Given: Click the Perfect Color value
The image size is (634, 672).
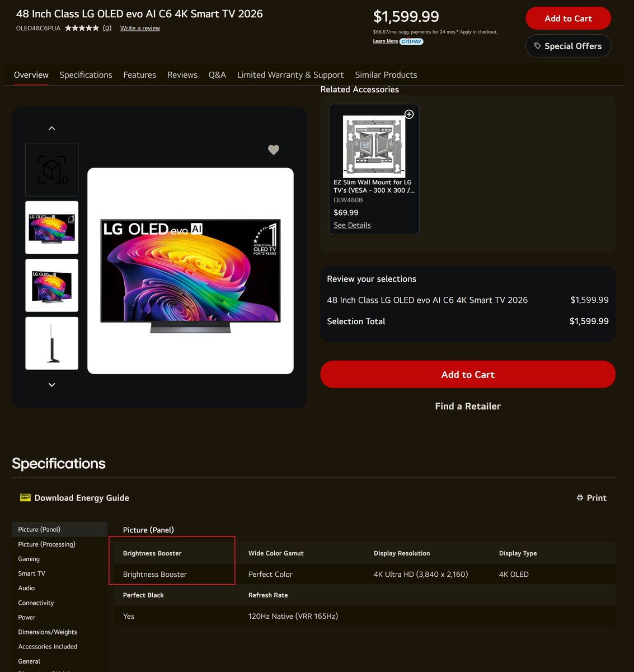Looking at the screenshot, I should tap(270, 575).
